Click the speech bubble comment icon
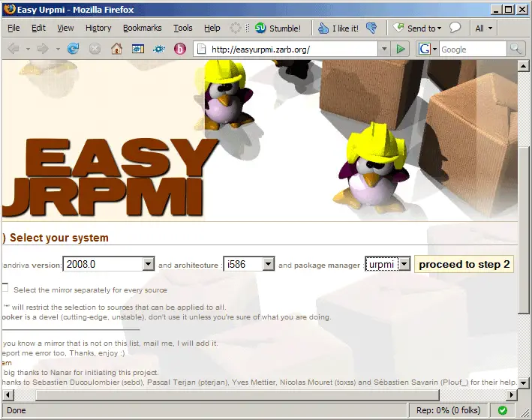Image resolution: width=532 pixels, height=420 pixels. pos(455,28)
